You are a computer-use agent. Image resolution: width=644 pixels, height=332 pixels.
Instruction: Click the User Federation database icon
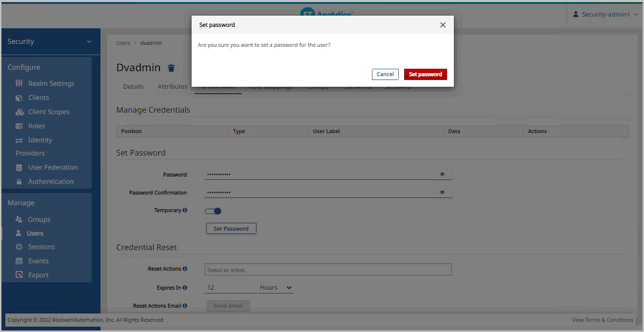pos(19,167)
